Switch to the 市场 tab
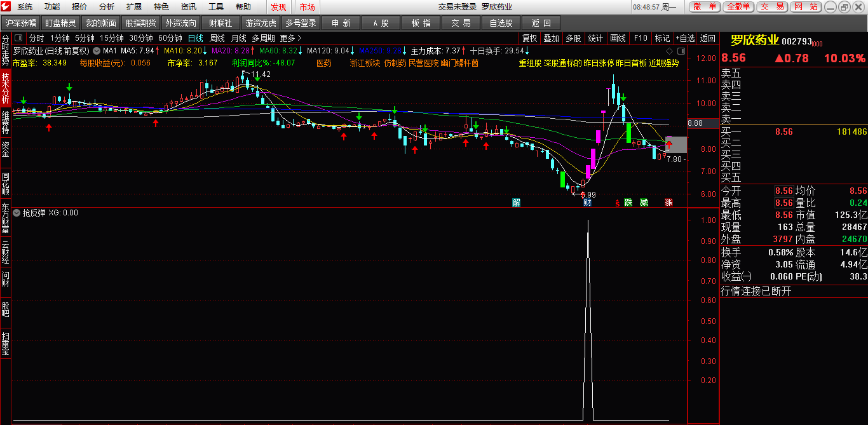This screenshot has height=425, width=868. 308,7
